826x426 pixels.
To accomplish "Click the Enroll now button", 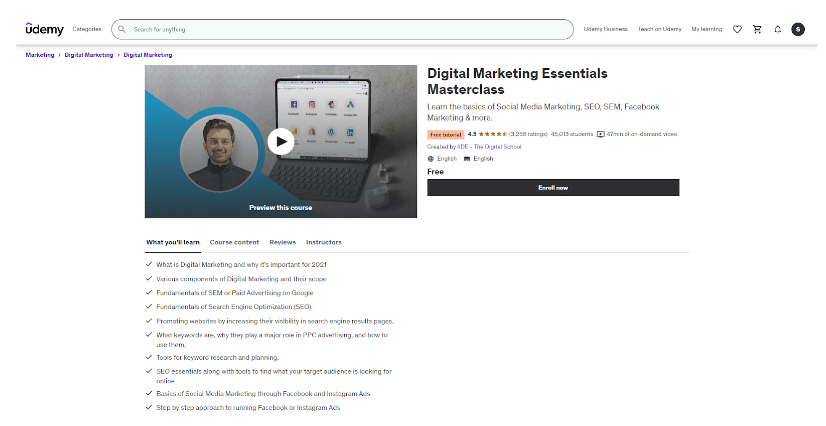I will [553, 187].
